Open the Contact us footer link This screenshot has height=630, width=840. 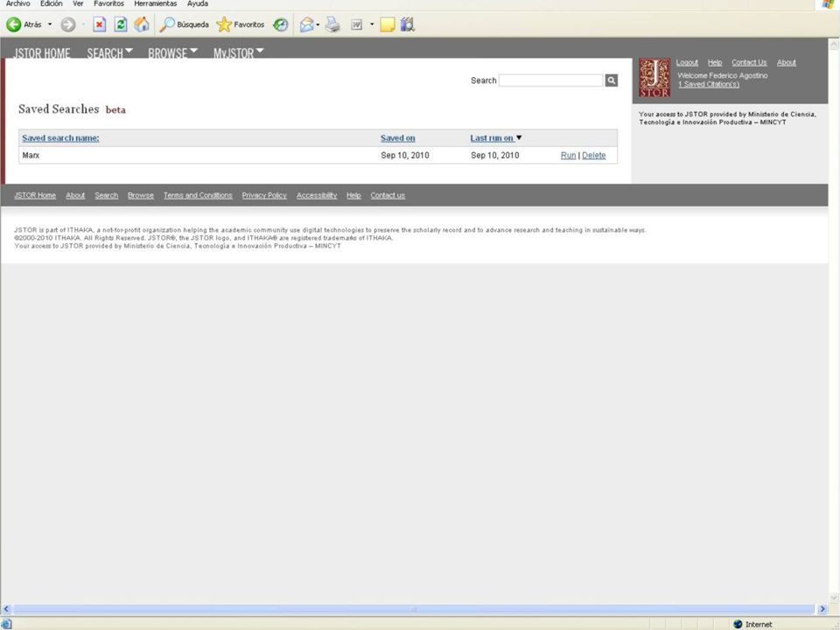pos(388,195)
